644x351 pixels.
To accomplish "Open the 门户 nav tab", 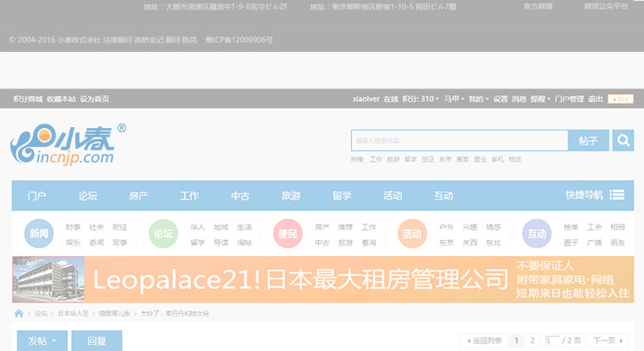I will [x=37, y=196].
